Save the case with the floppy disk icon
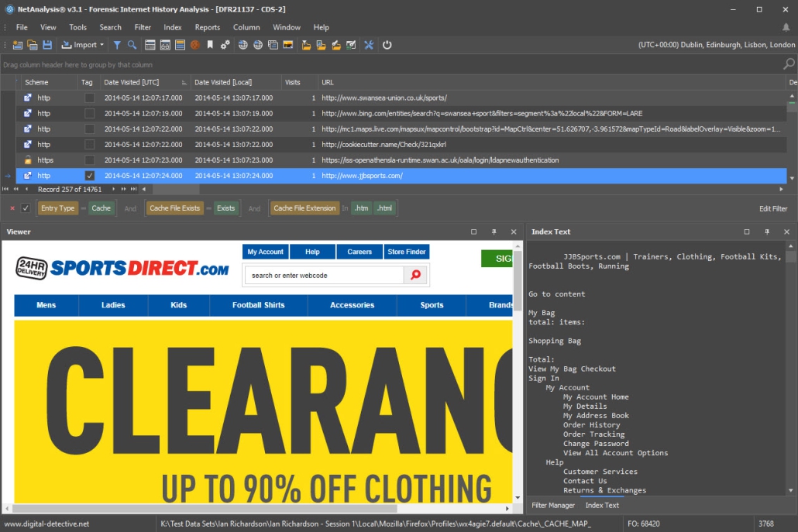 [47, 45]
